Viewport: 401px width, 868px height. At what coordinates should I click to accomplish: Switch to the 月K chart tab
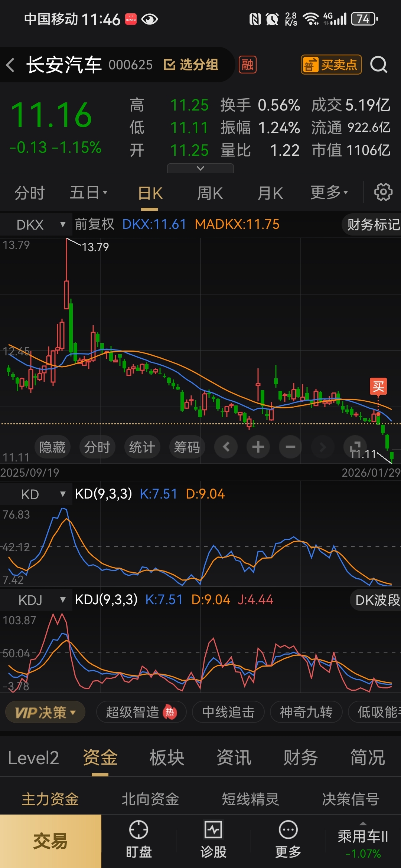(270, 193)
